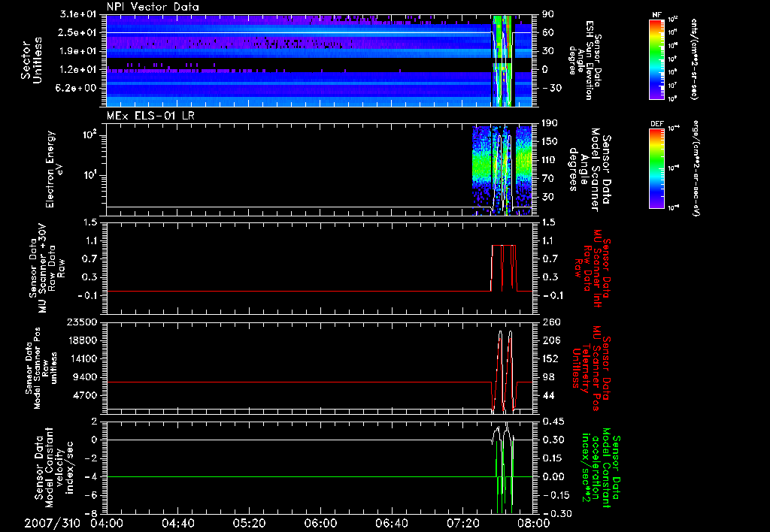The image size is (770, 532).
Task: Click the 'NF' label above the color bar
Action: [x=656, y=15]
